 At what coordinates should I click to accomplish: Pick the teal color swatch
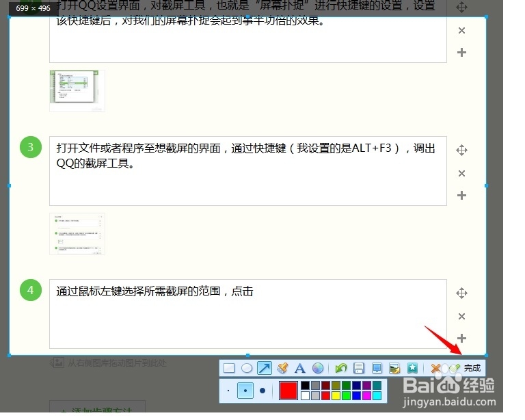pyautogui.click(x=377, y=385)
